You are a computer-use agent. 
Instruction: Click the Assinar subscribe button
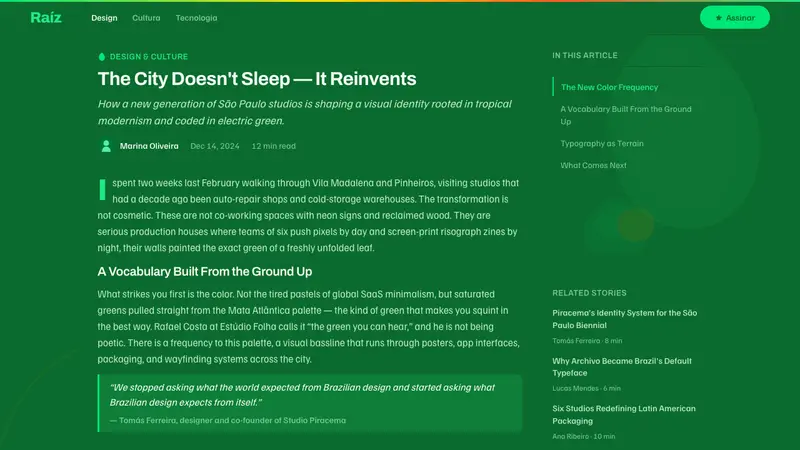[735, 18]
